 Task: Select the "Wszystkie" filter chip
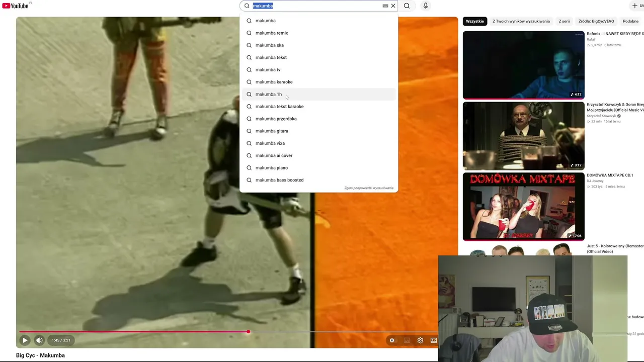[x=474, y=21]
